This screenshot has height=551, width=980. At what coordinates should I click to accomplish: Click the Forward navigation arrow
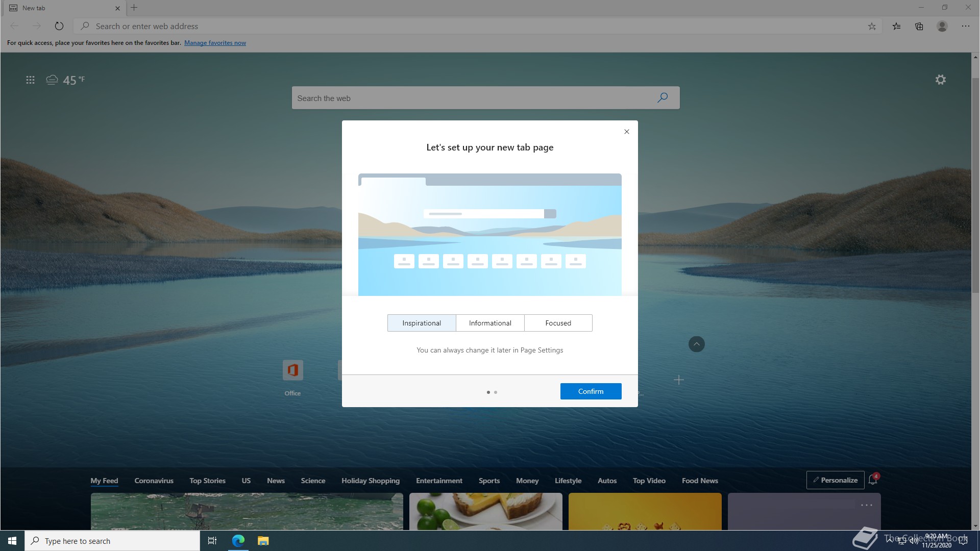pyautogui.click(x=37, y=26)
